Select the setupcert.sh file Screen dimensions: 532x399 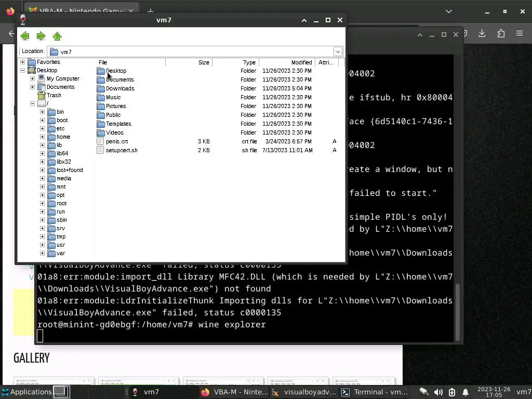122,150
